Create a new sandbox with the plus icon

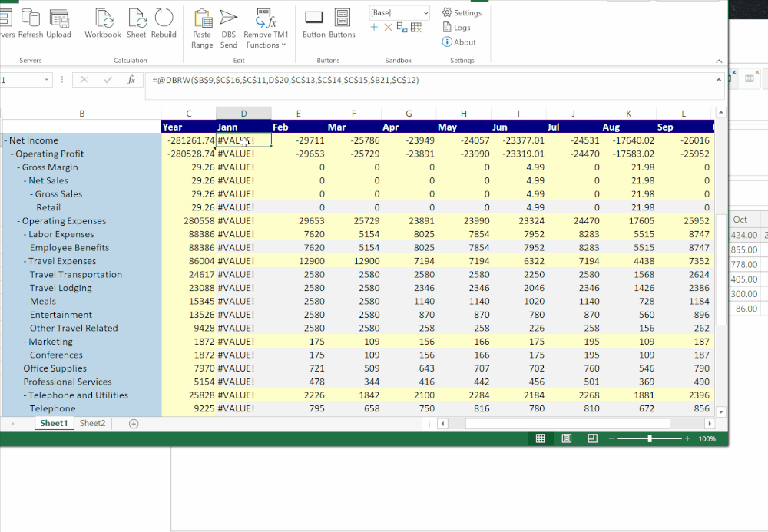pos(373,28)
